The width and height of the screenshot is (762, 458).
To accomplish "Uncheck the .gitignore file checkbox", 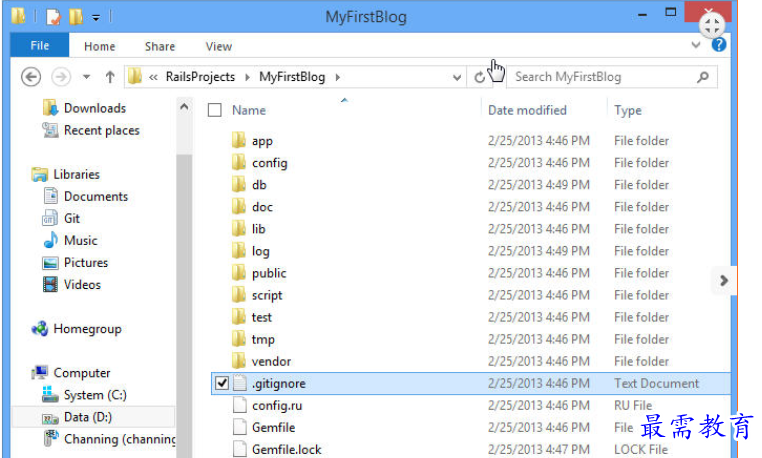I will pyautogui.click(x=222, y=383).
